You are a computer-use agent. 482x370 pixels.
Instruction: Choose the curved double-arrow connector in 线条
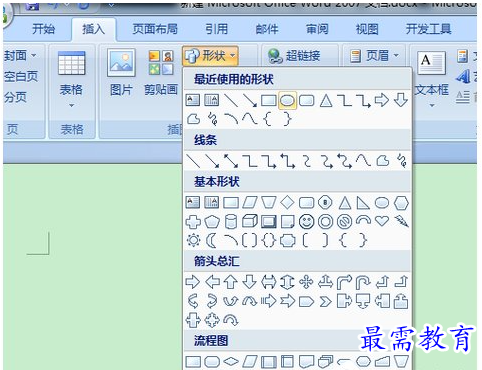(344, 161)
